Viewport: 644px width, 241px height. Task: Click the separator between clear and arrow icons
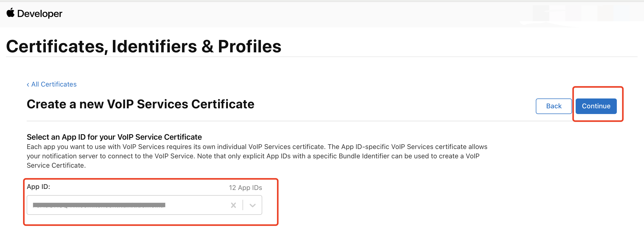(243, 205)
